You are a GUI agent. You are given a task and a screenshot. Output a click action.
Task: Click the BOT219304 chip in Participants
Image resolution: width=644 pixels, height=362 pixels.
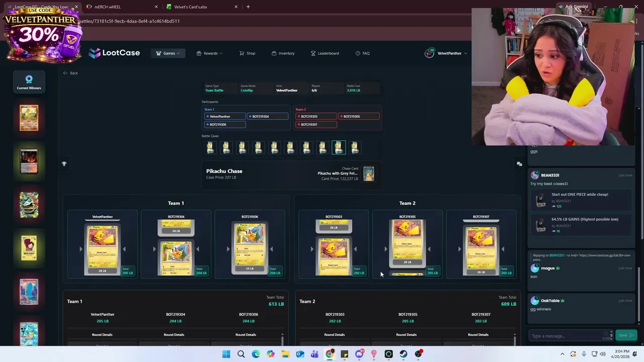(x=268, y=116)
